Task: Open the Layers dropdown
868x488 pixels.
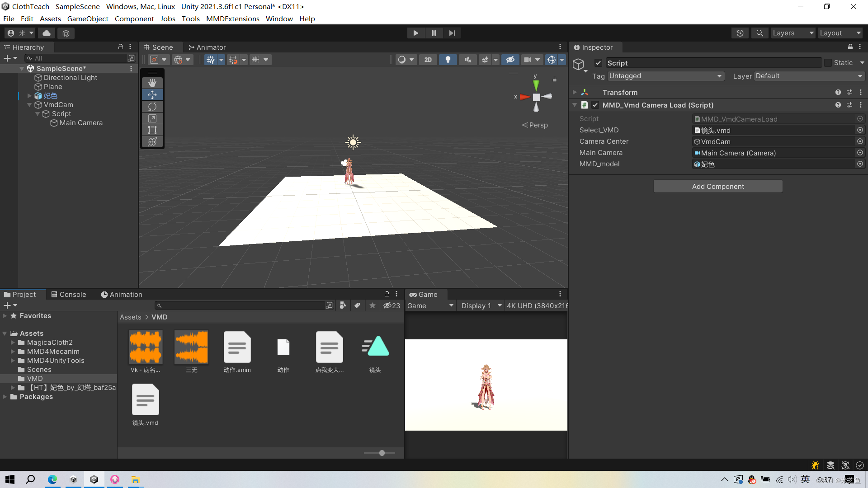Action: pyautogui.click(x=793, y=33)
